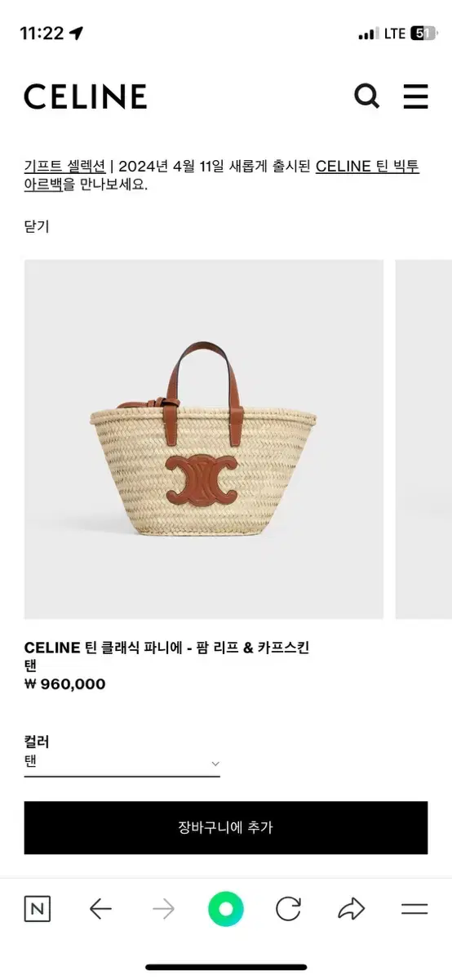Expand the 컬러 탠 dropdown
The image size is (452, 980).
pos(122,762)
